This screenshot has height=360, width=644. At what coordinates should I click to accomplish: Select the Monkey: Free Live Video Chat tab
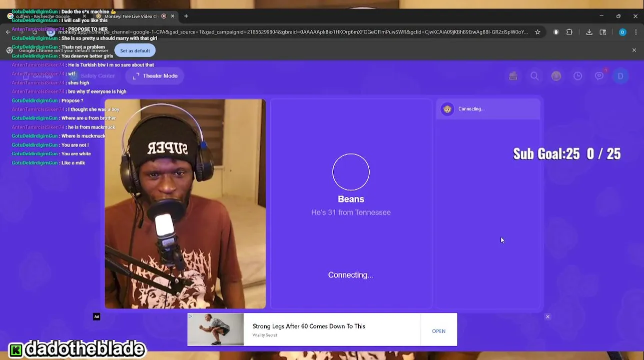pos(131,16)
